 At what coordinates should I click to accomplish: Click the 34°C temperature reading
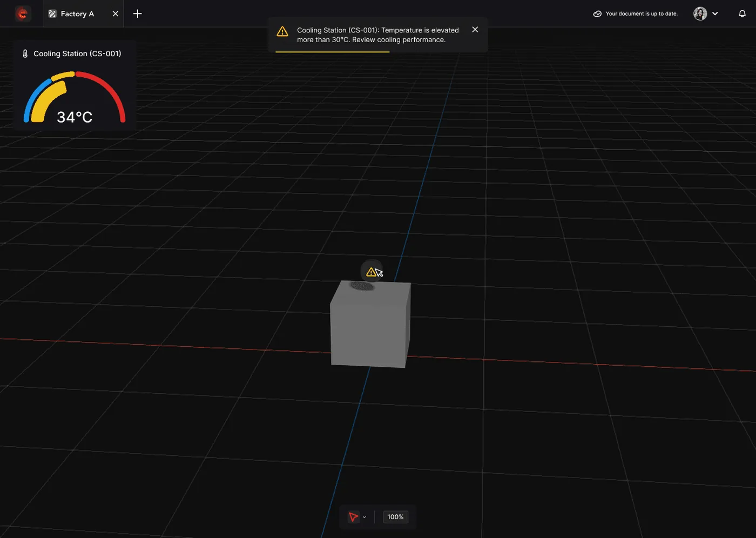pyautogui.click(x=75, y=117)
